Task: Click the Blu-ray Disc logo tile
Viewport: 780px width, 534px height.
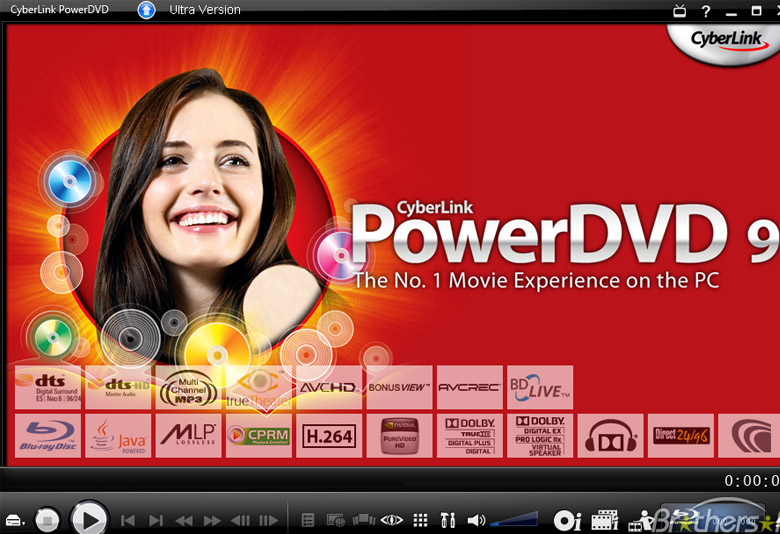Action: (x=48, y=435)
